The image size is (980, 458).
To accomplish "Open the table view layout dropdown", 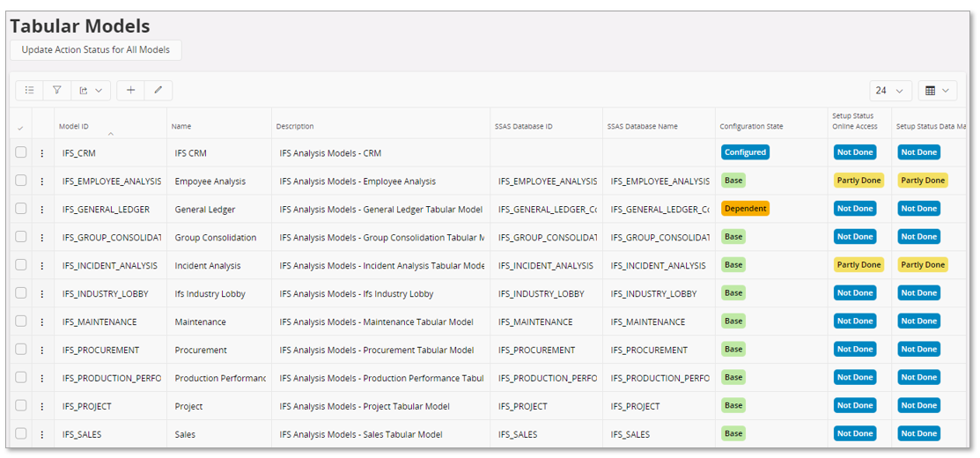I will tap(937, 91).
